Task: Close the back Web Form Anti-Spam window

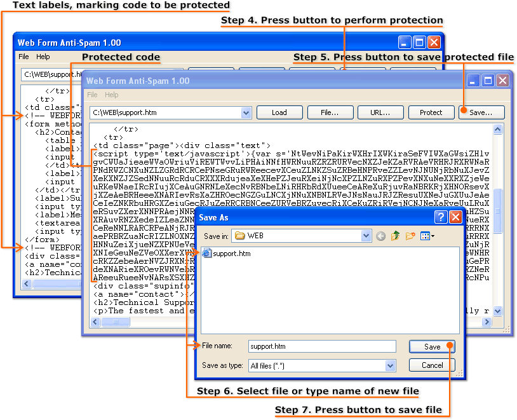Action: tap(434, 42)
